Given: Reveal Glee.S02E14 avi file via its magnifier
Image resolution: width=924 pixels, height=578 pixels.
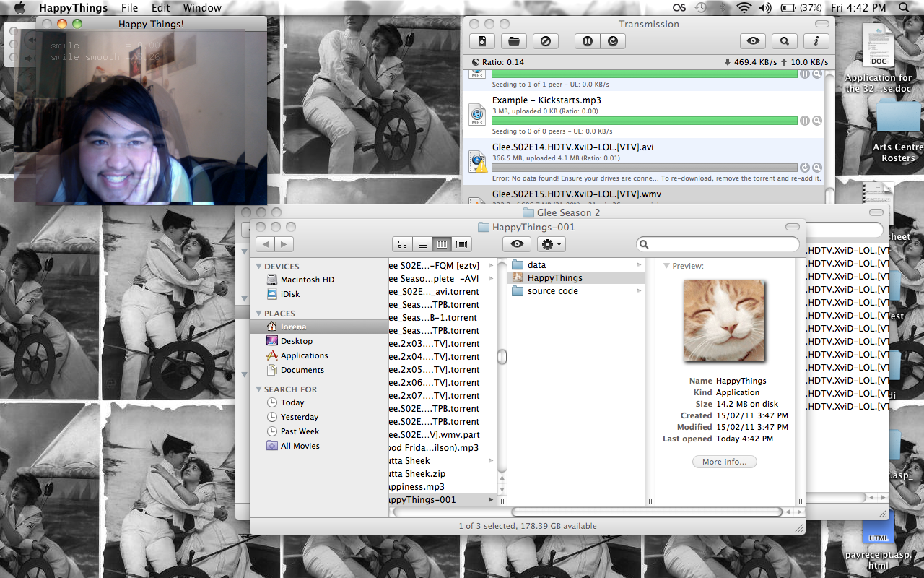Looking at the screenshot, I should point(817,168).
